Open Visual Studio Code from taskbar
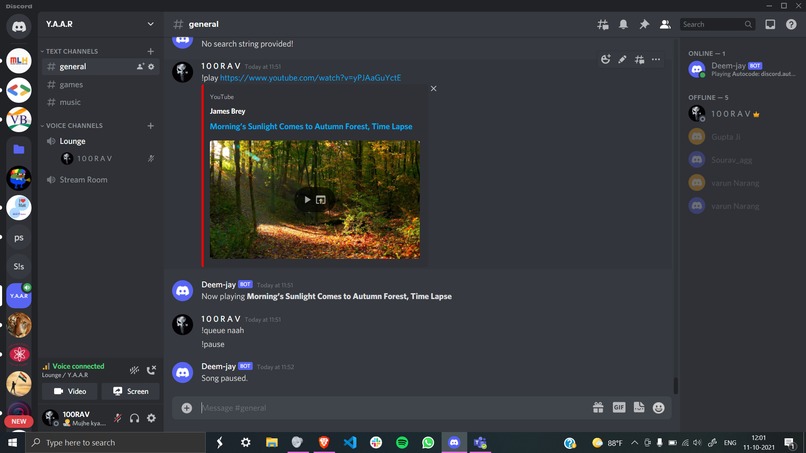The width and height of the screenshot is (806, 453). [350, 443]
